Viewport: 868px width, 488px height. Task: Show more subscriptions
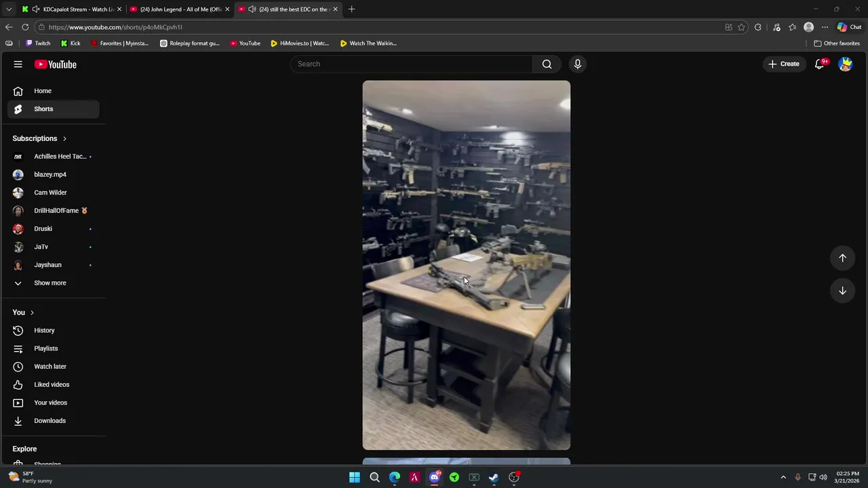click(54, 283)
